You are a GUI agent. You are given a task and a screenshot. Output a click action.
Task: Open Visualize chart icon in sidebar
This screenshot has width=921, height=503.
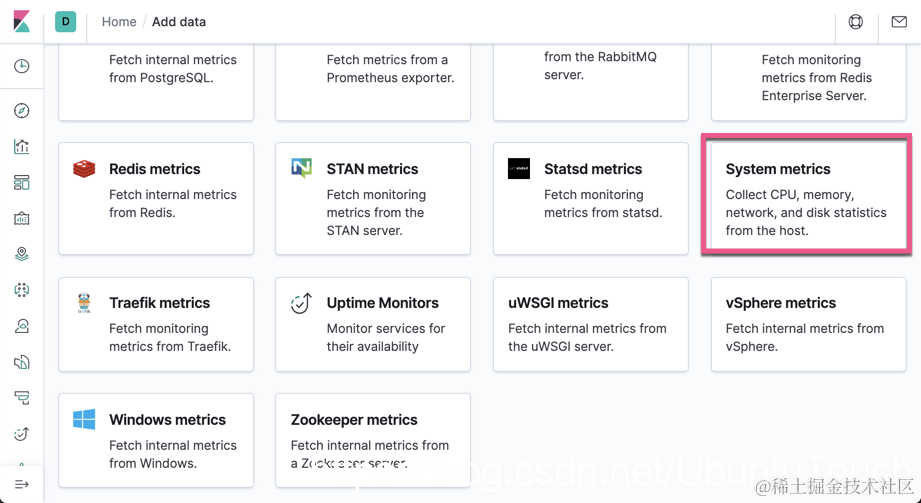point(22,147)
